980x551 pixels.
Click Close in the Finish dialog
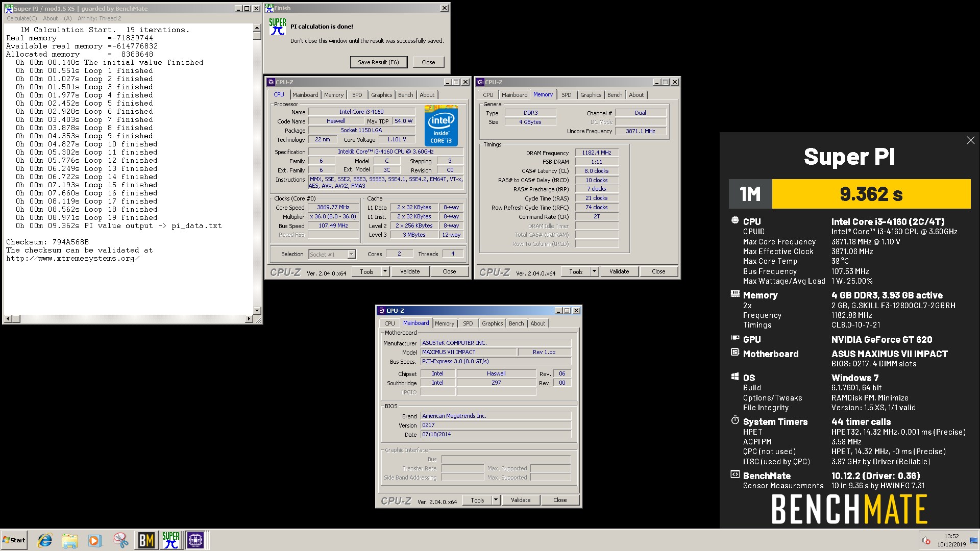428,62
